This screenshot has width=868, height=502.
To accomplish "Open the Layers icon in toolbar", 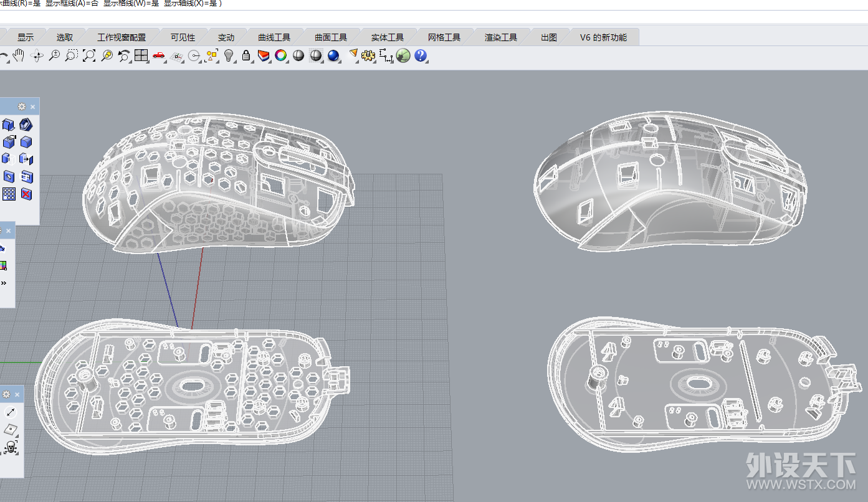I will [264, 56].
